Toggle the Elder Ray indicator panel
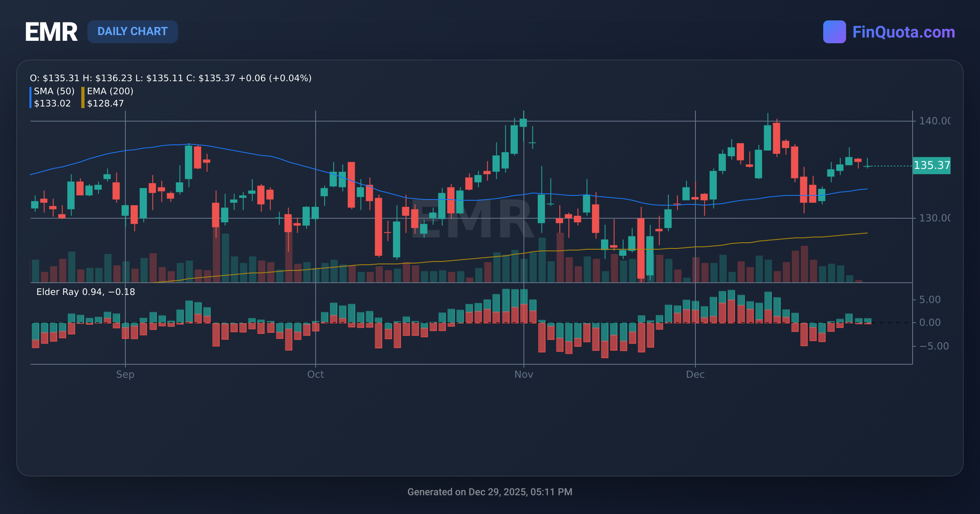Image resolution: width=980 pixels, height=514 pixels. click(85, 292)
